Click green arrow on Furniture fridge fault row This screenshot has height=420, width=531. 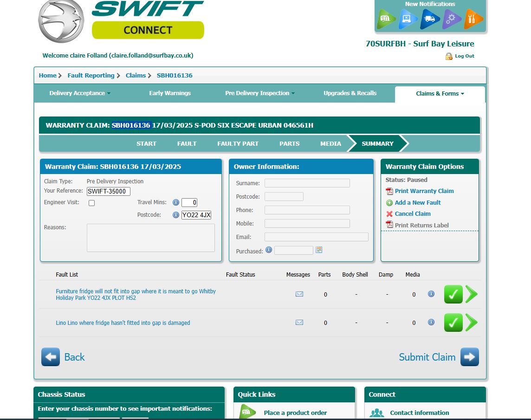[x=472, y=294]
